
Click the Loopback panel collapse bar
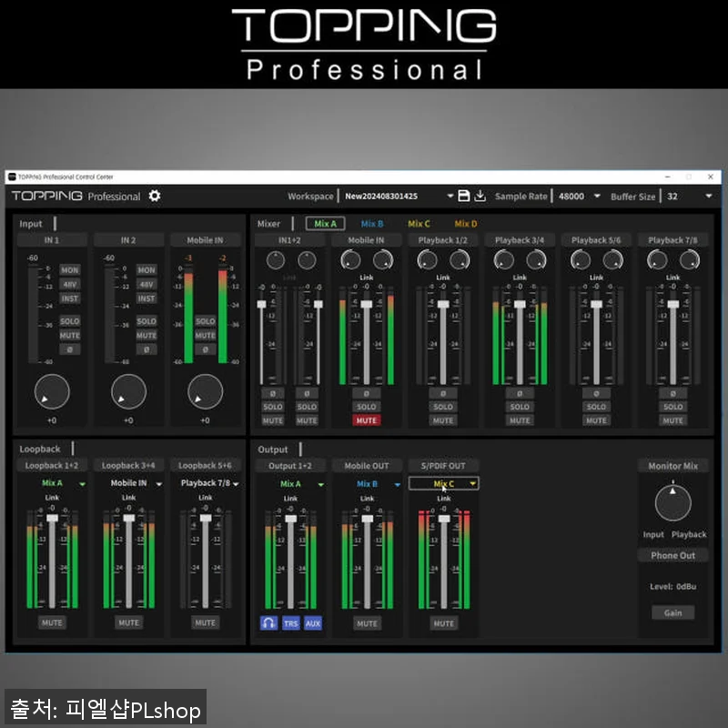pos(73,449)
